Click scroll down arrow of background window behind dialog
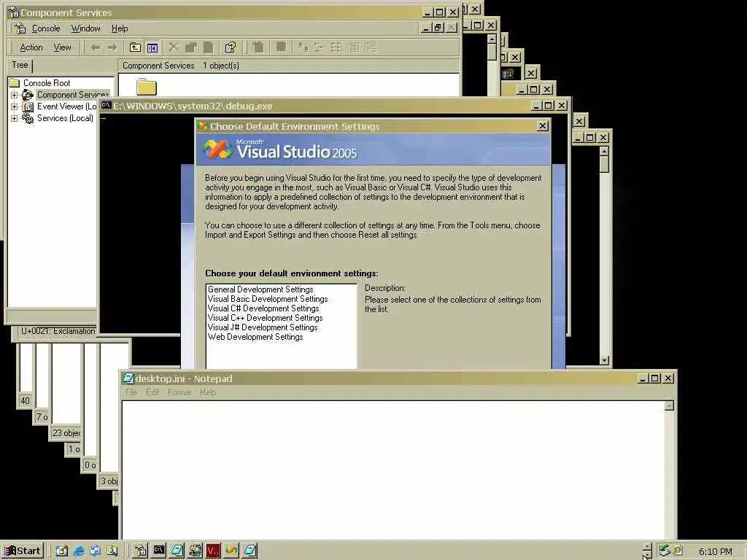 point(604,360)
